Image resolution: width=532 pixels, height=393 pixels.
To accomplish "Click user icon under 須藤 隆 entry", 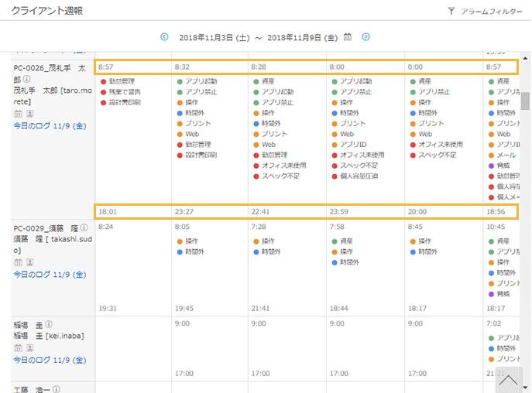I will coord(29,262).
